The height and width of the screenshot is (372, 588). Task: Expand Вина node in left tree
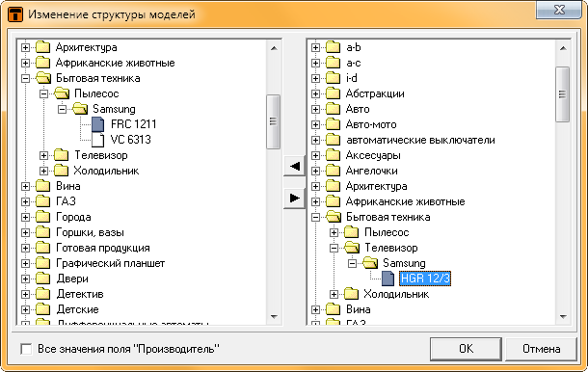(25, 186)
